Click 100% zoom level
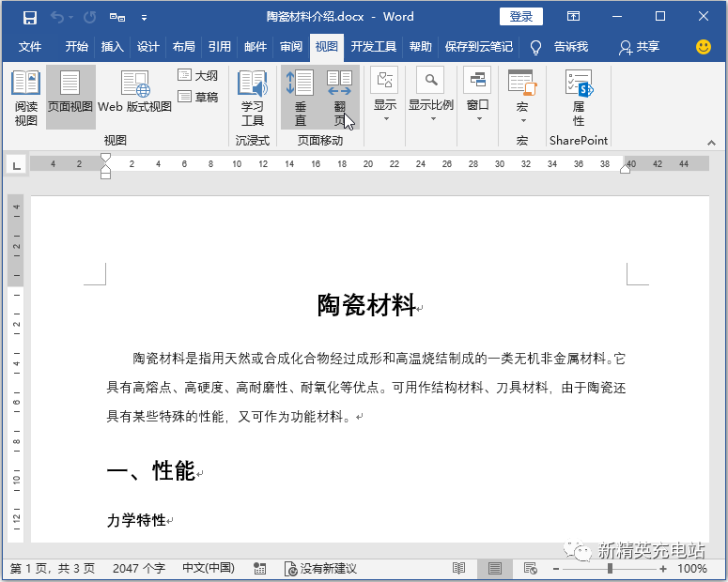 (691, 569)
